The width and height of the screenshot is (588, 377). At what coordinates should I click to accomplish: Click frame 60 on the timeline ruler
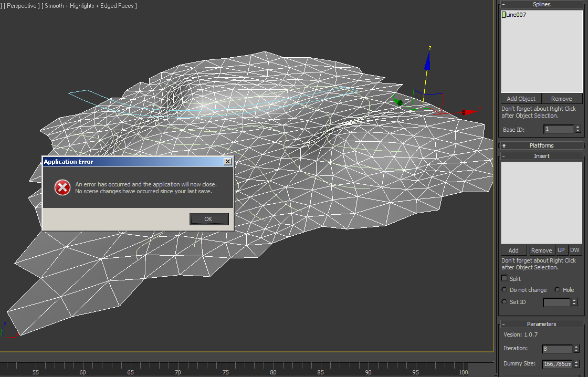82,372
